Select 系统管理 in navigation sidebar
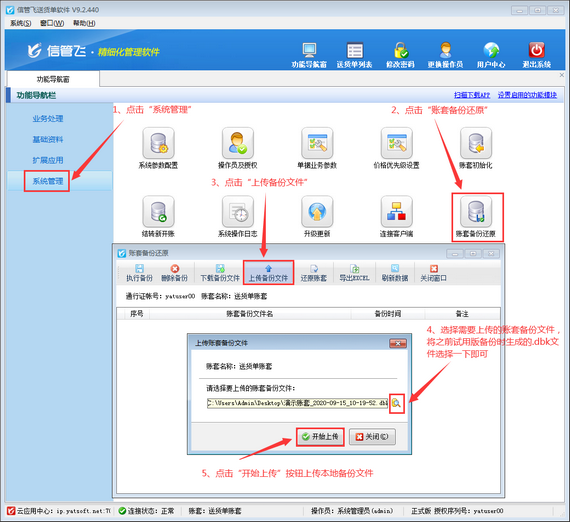570x522 pixels. [48, 181]
